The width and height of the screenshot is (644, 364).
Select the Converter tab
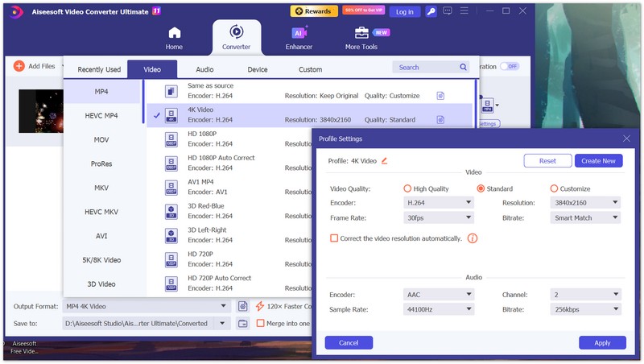tap(236, 37)
